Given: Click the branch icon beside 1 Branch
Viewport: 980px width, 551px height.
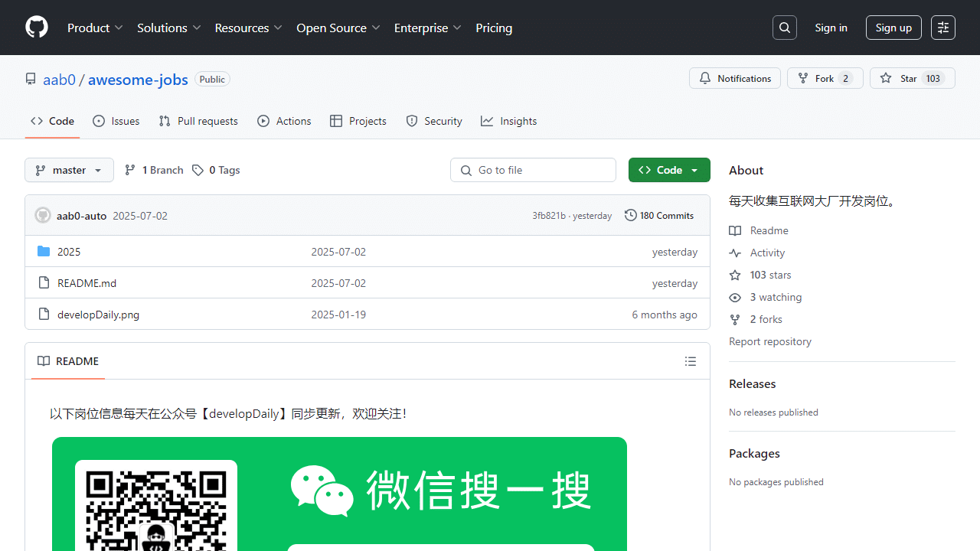Looking at the screenshot, I should coord(130,170).
